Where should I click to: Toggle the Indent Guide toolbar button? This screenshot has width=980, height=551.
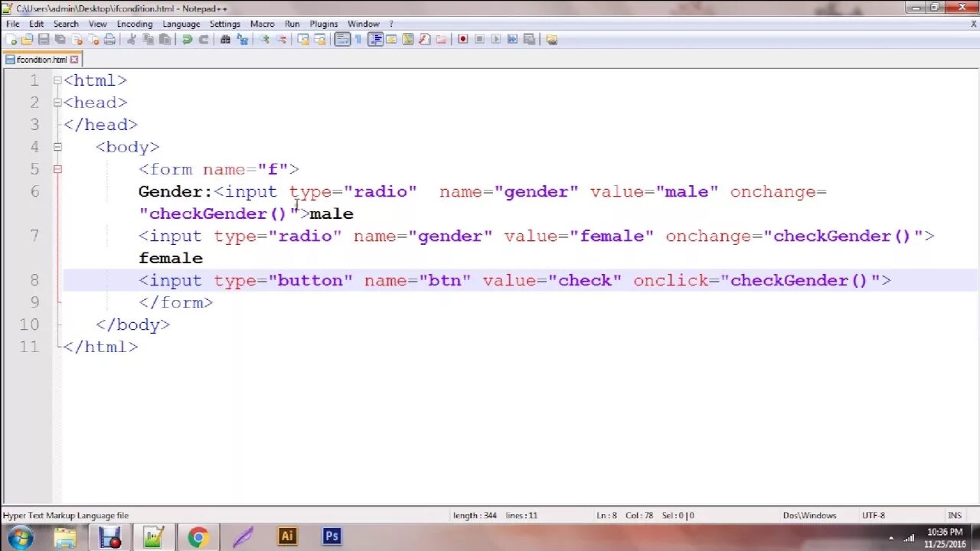click(x=375, y=40)
